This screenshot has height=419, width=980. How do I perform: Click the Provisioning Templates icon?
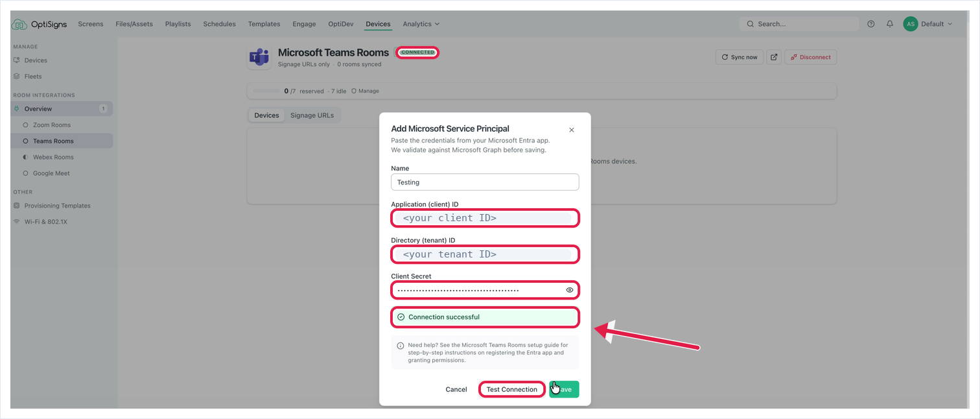pos(17,206)
